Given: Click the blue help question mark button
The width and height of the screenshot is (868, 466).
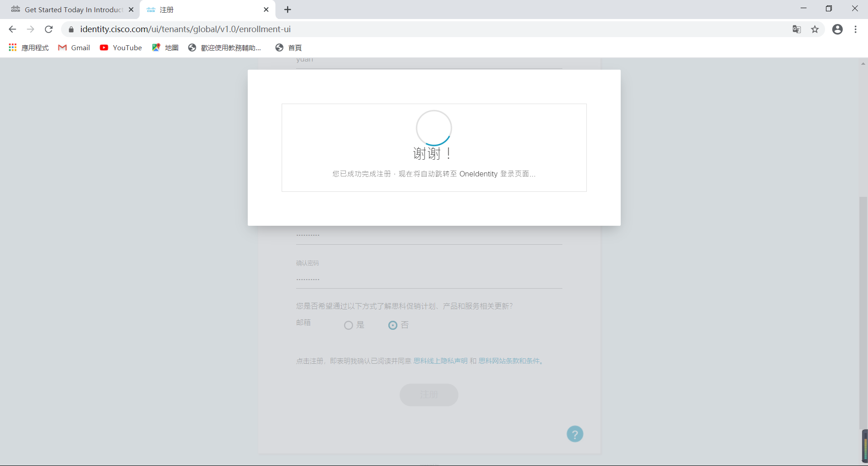Looking at the screenshot, I should tap(575, 434).
